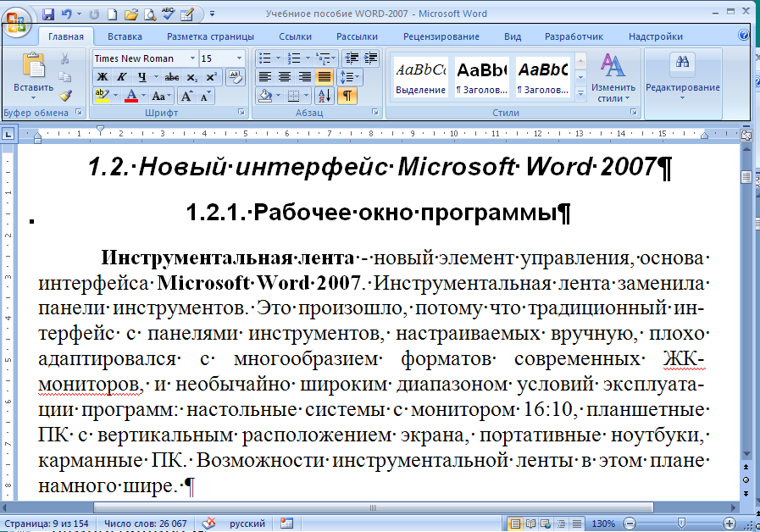Activate the Format Painter brush
The width and height of the screenshot is (760, 532).
point(65,96)
